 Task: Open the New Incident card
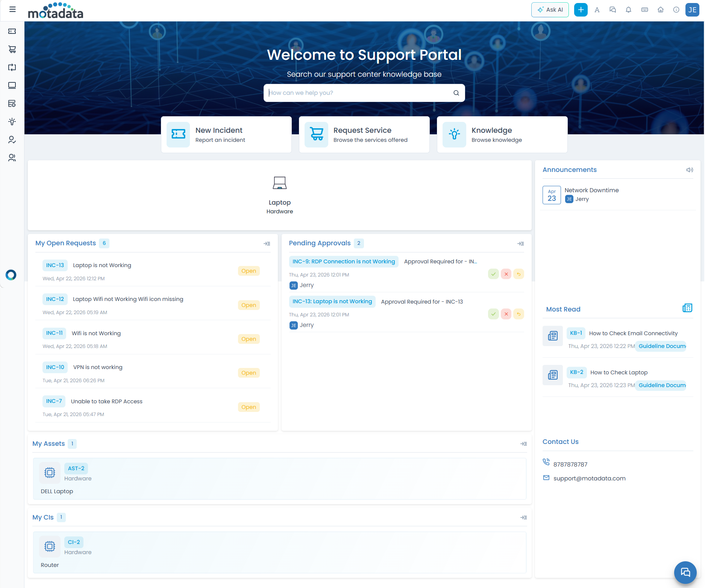pyautogui.click(x=226, y=135)
